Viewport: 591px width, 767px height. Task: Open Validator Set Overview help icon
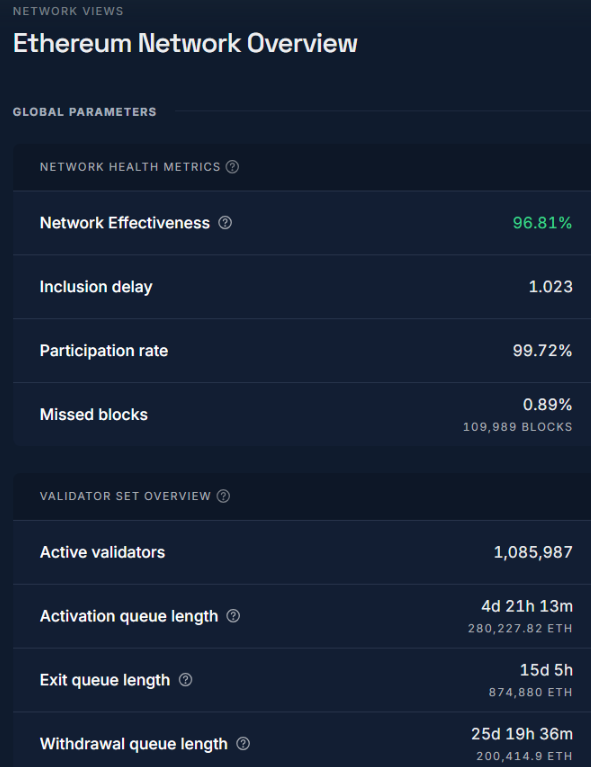(223, 496)
